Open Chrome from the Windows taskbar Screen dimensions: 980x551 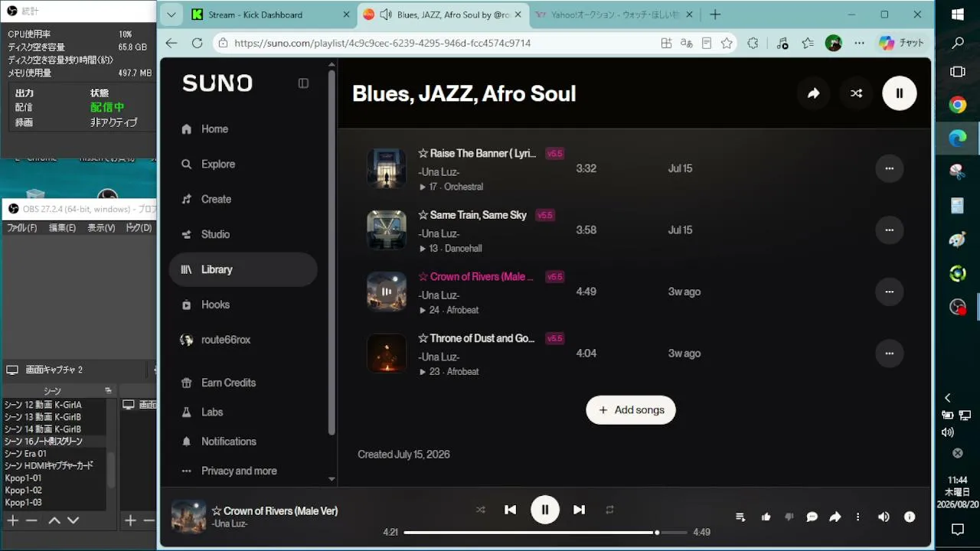[958, 105]
